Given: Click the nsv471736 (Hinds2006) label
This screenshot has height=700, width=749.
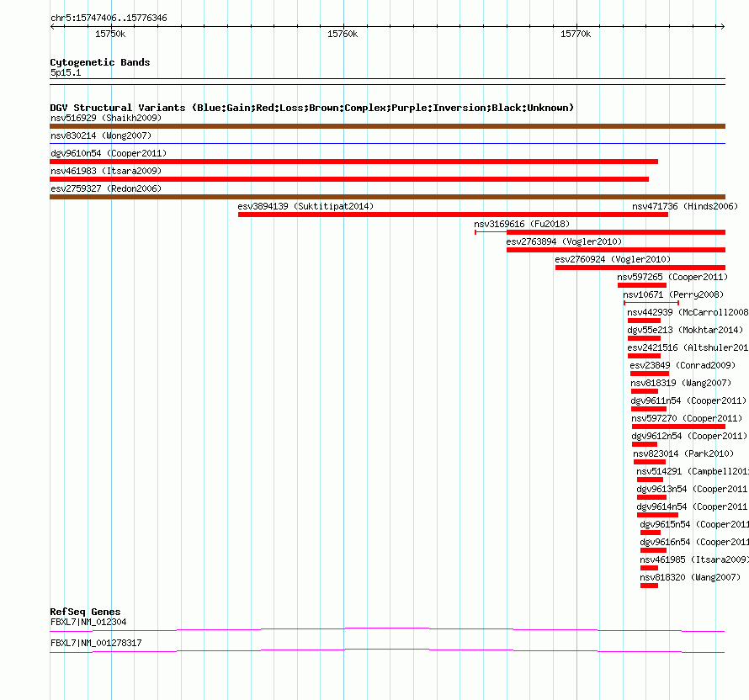Looking at the screenshot, I should (x=685, y=206).
